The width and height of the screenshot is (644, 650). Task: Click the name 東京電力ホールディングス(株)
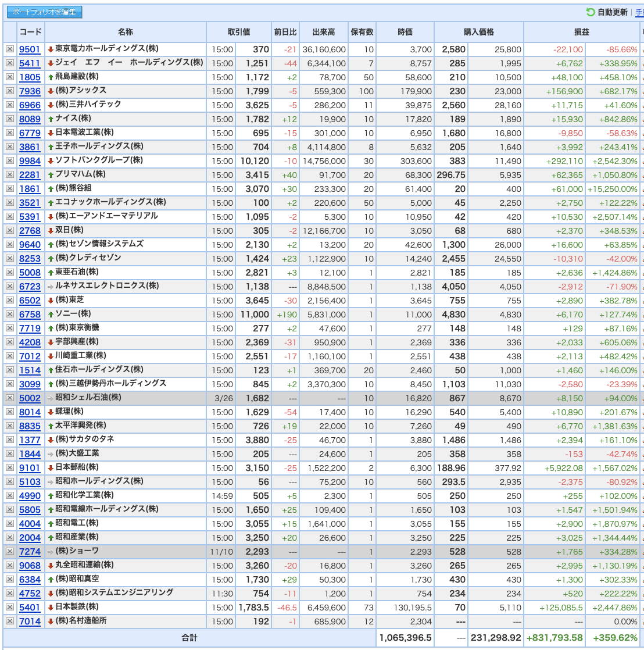click(107, 48)
